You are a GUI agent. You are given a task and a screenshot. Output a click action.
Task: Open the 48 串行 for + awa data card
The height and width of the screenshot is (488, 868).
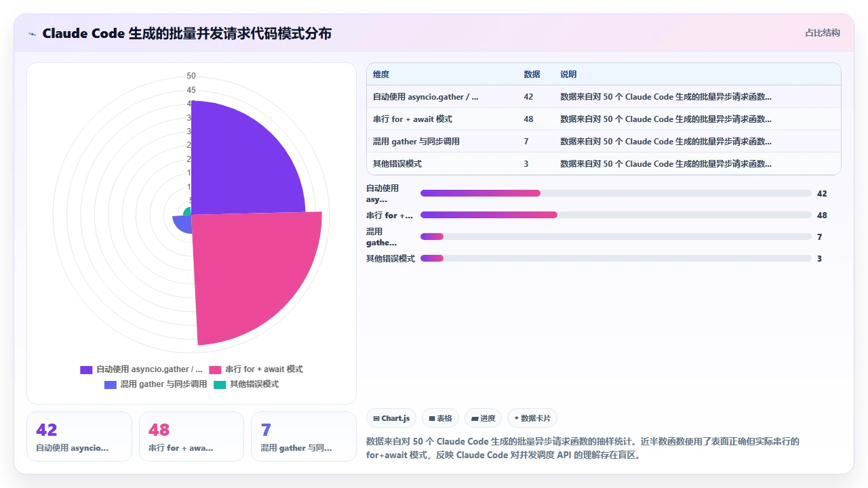tap(191, 436)
